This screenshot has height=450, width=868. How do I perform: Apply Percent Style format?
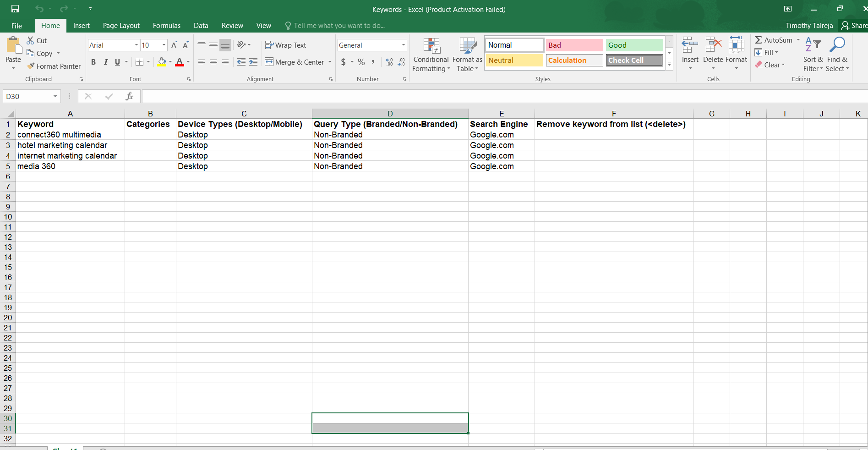coord(361,62)
